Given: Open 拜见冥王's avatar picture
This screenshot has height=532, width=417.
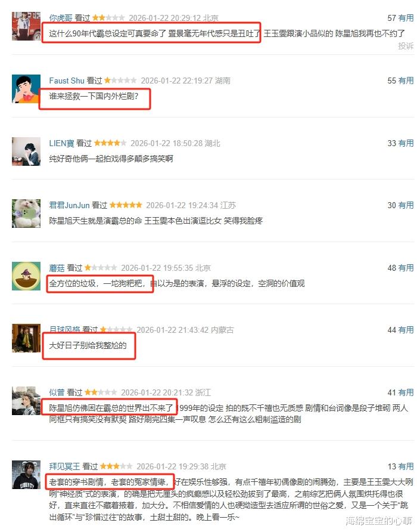Looking at the screenshot, I should coord(26,475).
